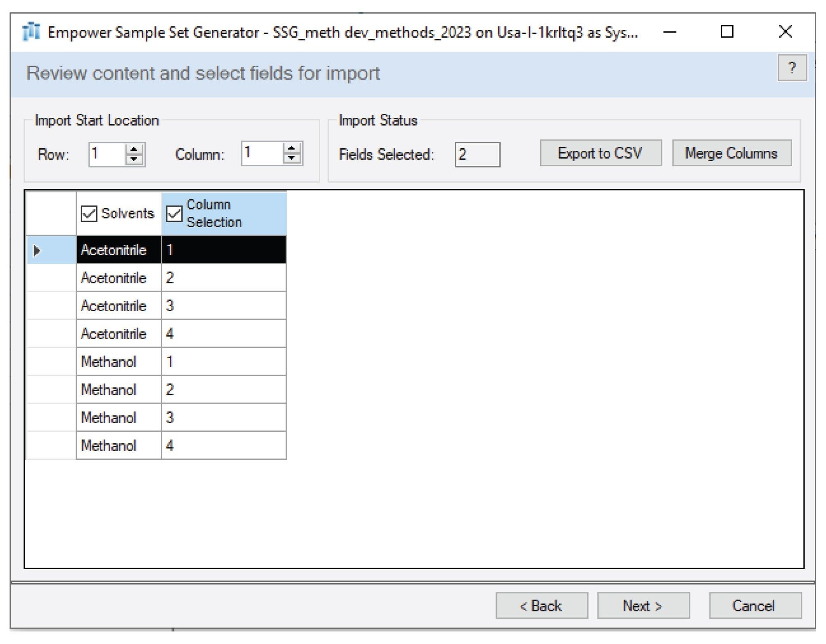
Task: Click inside the Row number field
Action: (x=107, y=154)
